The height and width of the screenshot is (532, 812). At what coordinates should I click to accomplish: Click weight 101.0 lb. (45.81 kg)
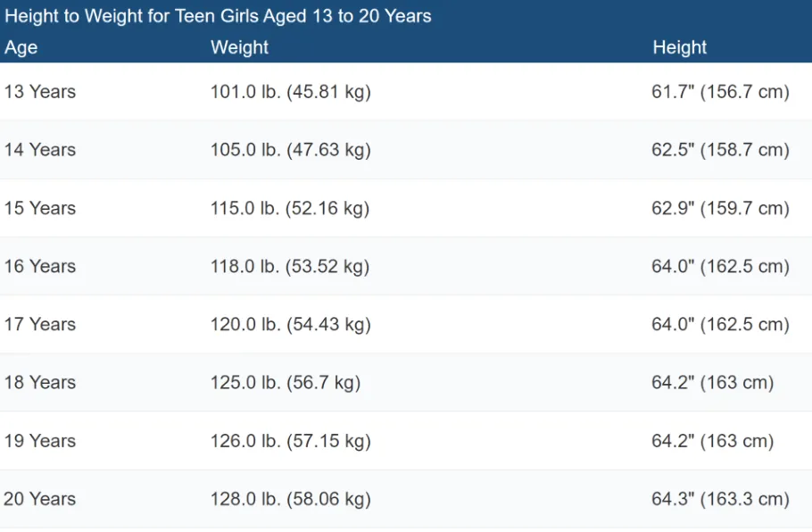291,92
